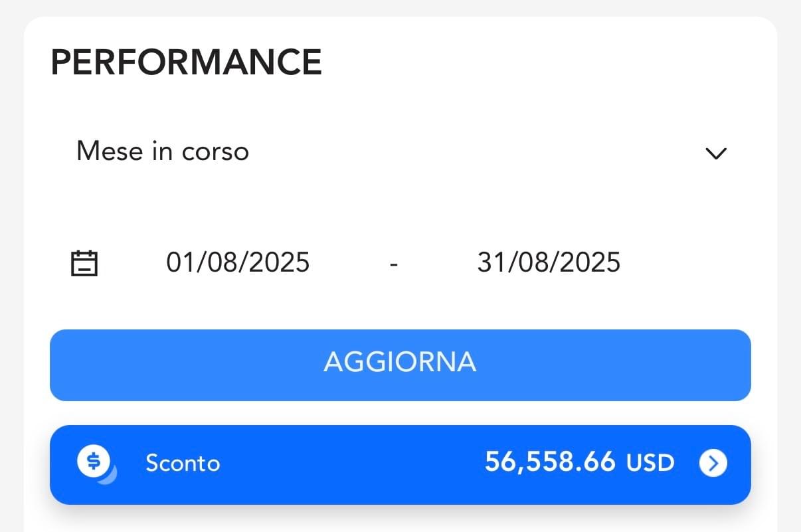Viewport: 801px width, 532px height.
Task: Tap the dollar coin icon on Sconto row
Action: [94, 462]
